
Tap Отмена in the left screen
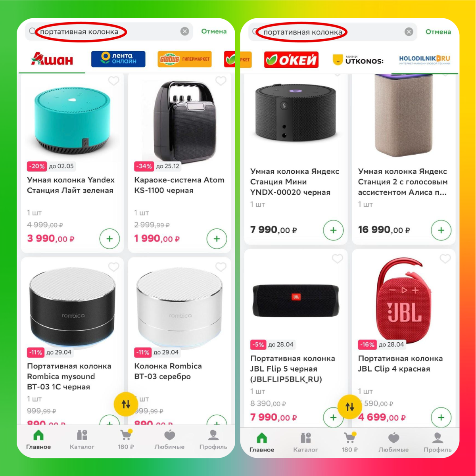(x=214, y=31)
